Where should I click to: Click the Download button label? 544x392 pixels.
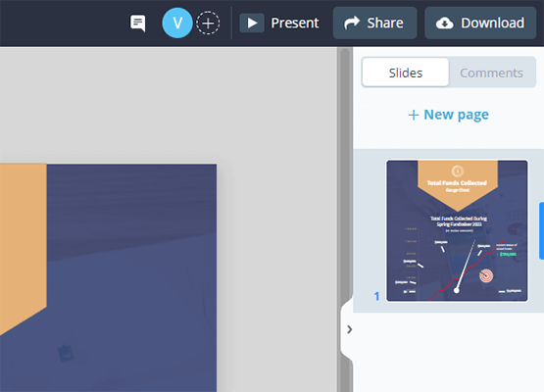point(492,24)
